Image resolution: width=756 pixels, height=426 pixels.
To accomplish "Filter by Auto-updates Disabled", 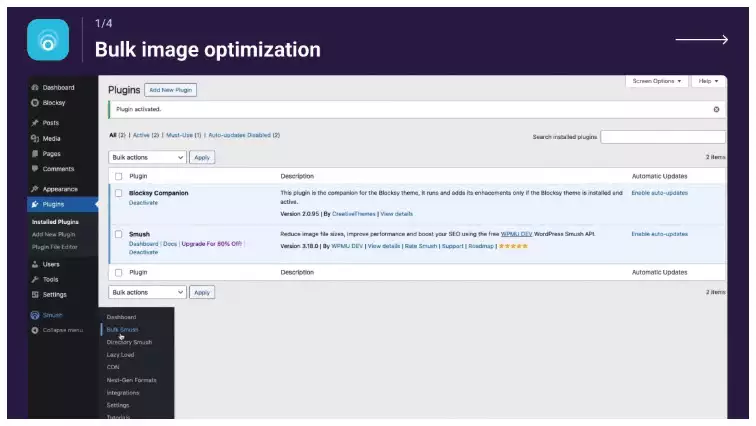I will point(244,135).
